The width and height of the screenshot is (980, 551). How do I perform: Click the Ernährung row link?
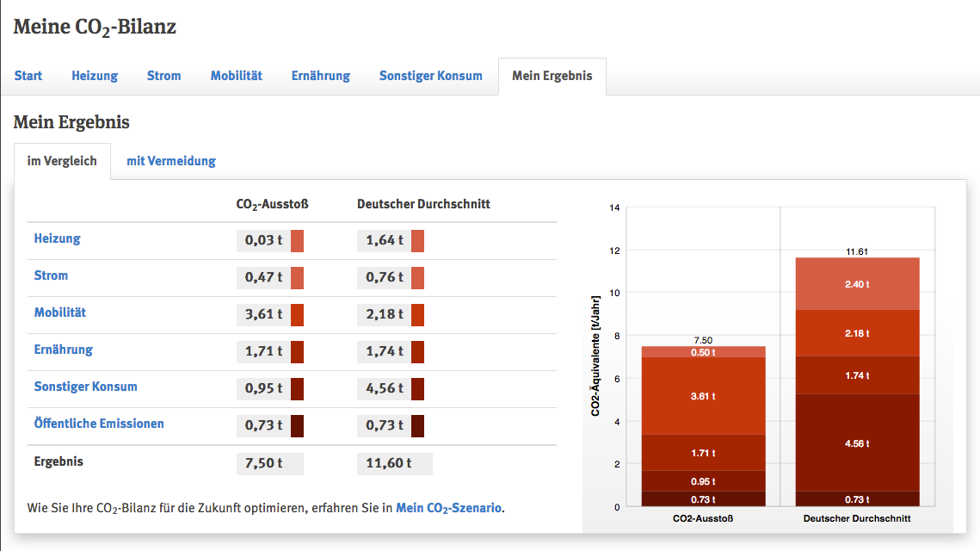point(63,350)
